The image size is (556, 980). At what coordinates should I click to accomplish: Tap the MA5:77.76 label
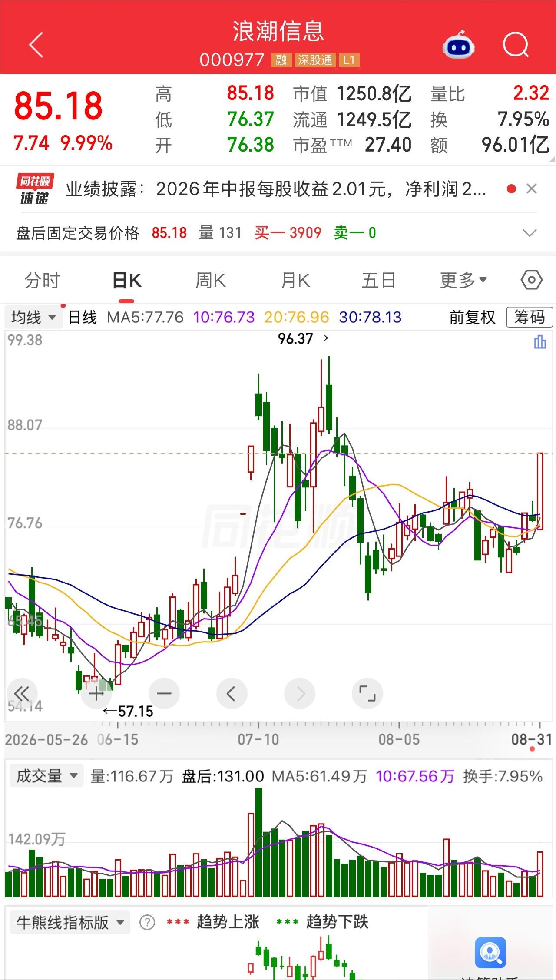click(x=145, y=317)
